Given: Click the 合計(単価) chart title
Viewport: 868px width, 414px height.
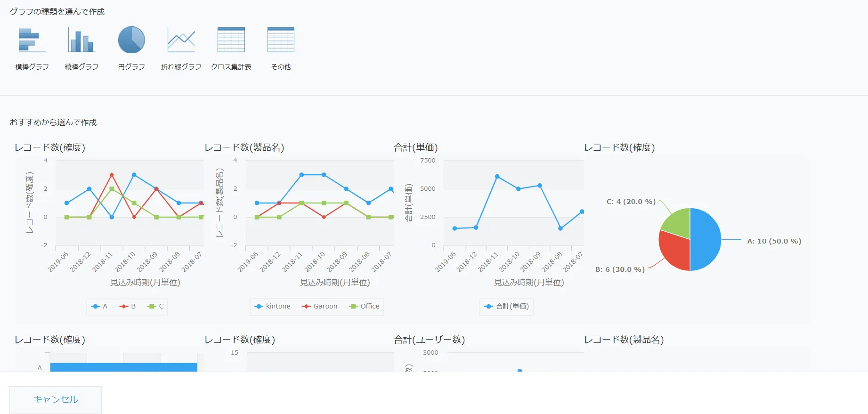Looking at the screenshot, I should point(416,147).
